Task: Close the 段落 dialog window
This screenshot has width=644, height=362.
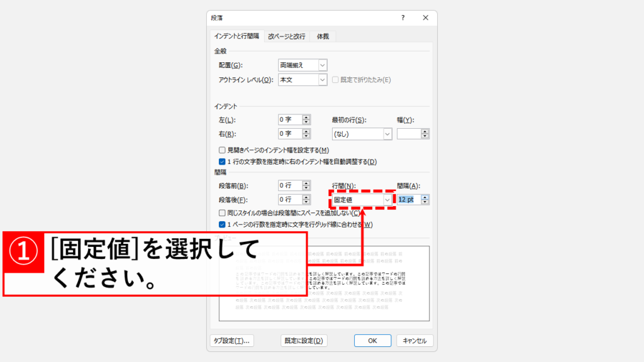Action: [425, 18]
